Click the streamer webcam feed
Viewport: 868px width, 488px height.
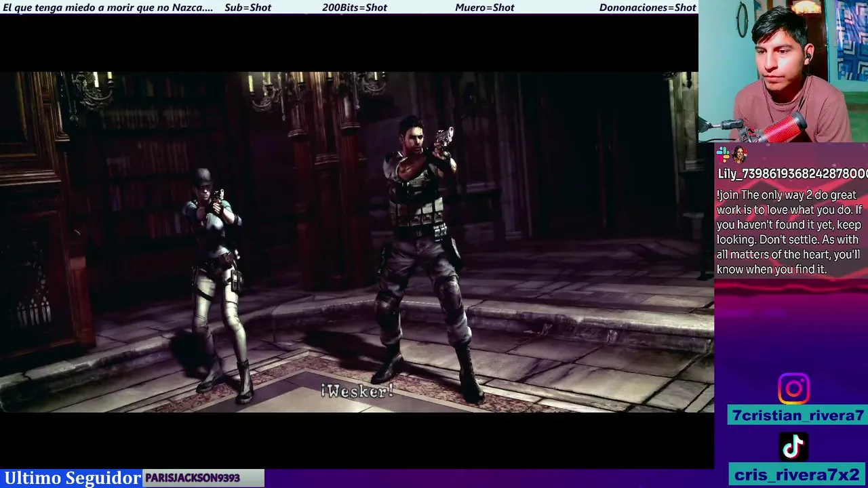783,71
